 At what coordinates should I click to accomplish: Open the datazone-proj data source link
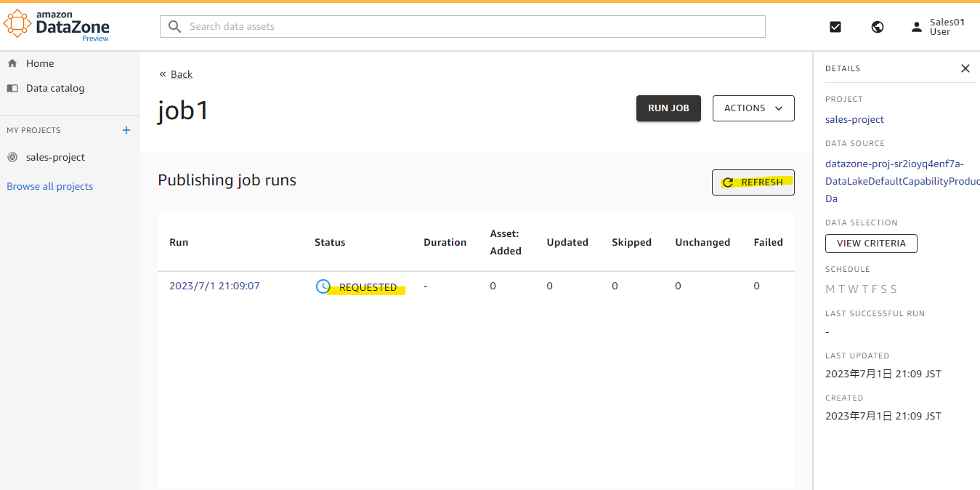pos(902,181)
